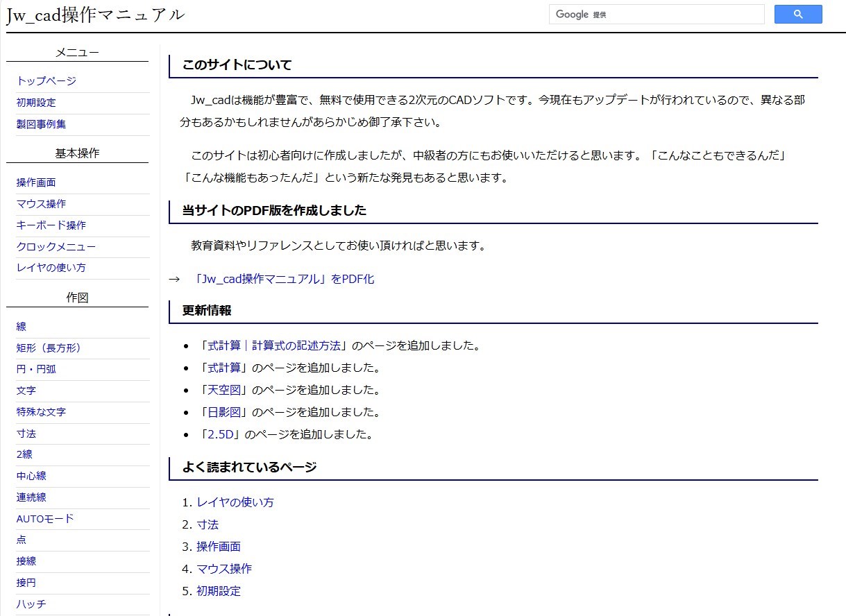
Task: Click the よく読まれているページ heading
Action: coord(249,467)
